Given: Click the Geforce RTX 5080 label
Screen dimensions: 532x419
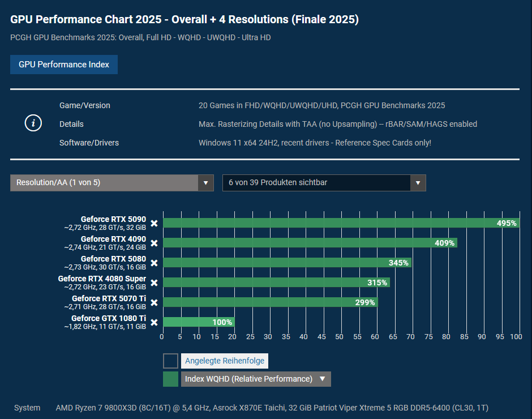Looking at the screenshot, I should tap(113, 259).
